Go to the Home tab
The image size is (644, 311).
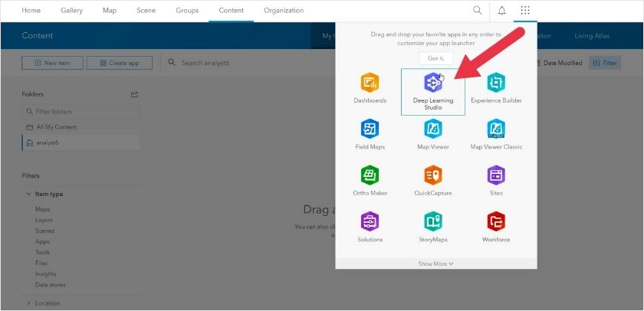point(31,10)
